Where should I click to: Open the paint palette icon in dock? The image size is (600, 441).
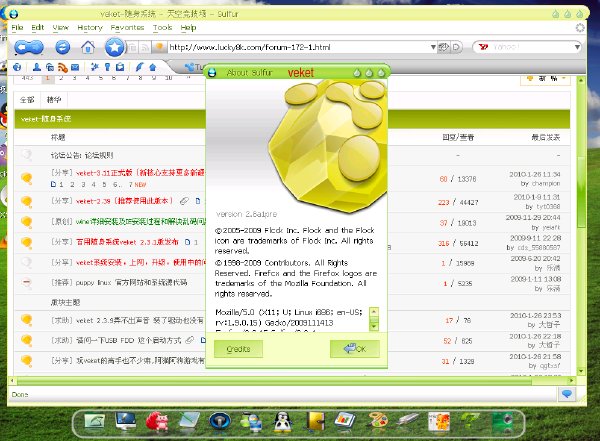[377, 422]
